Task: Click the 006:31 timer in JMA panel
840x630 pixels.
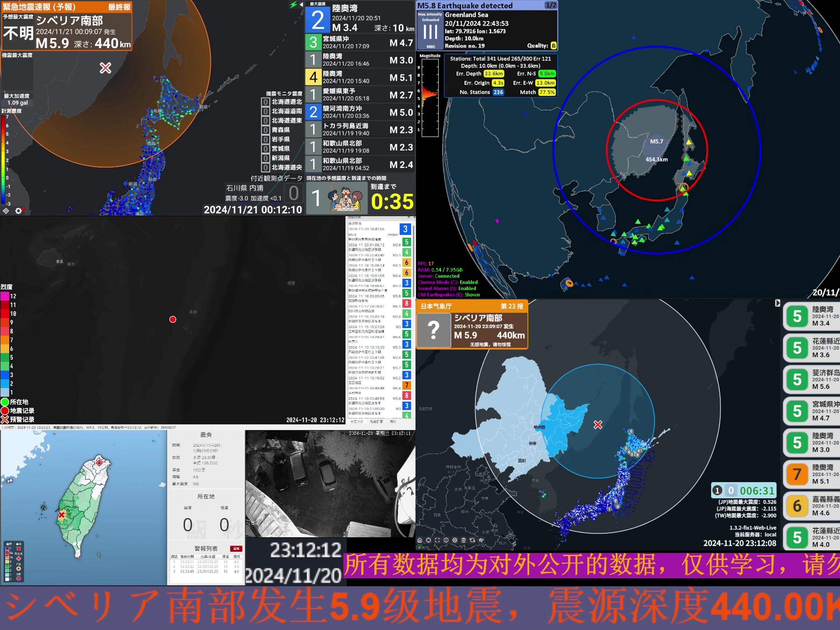Action: 757,491
